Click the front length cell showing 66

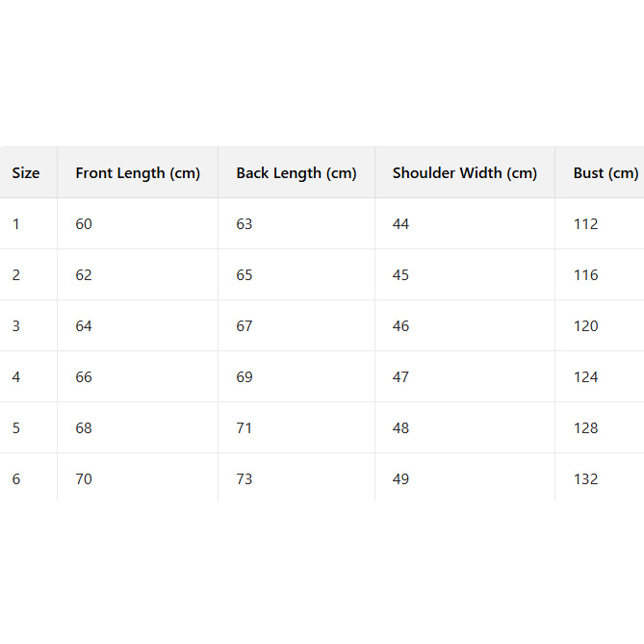tap(84, 377)
